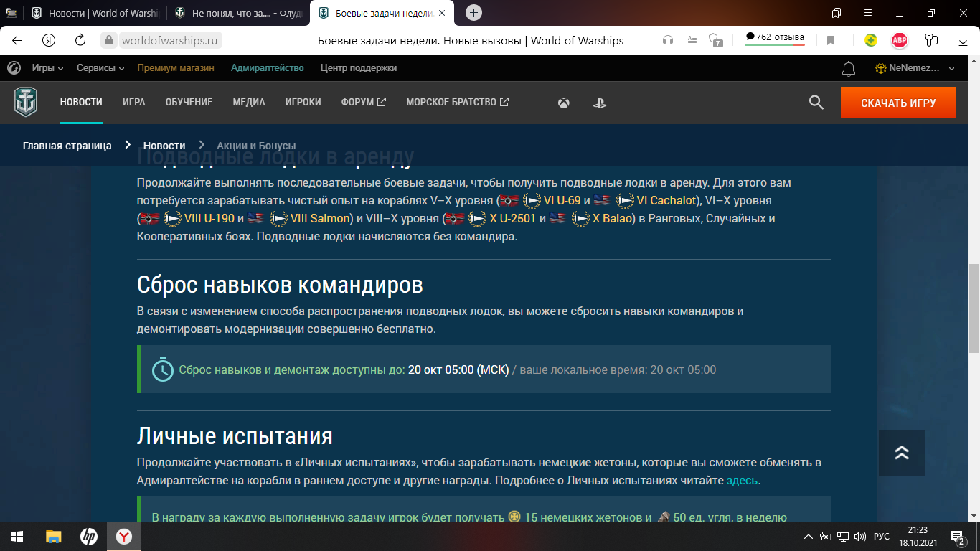The image size is (980, 551).
Task: Open X Balao ship link
Action: pos(612,218)
